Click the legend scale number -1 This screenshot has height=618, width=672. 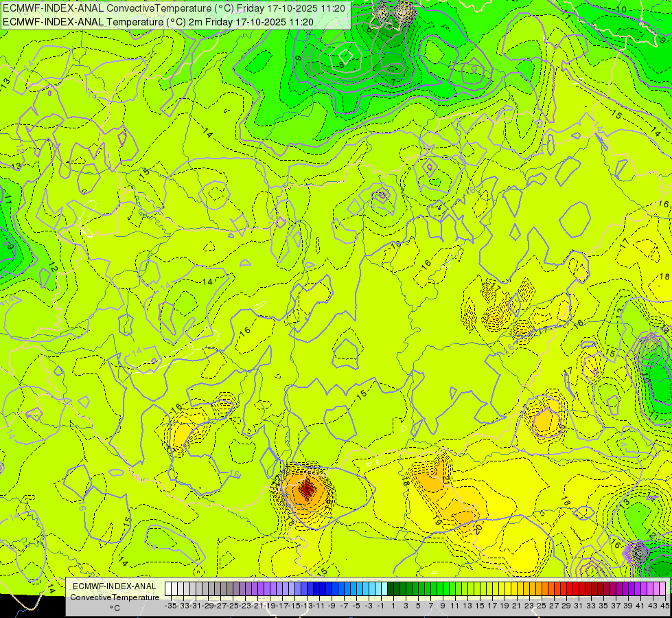(382, 606)
